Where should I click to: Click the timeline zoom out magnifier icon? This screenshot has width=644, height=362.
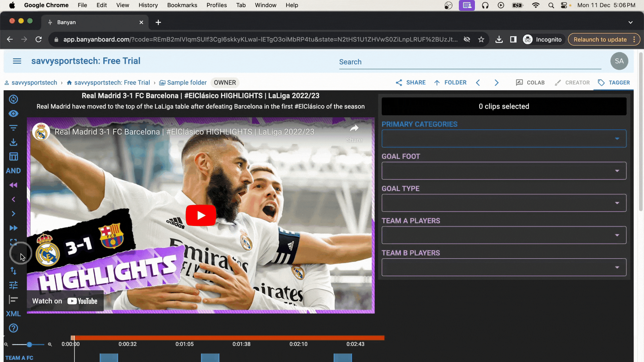pos(6,344)
